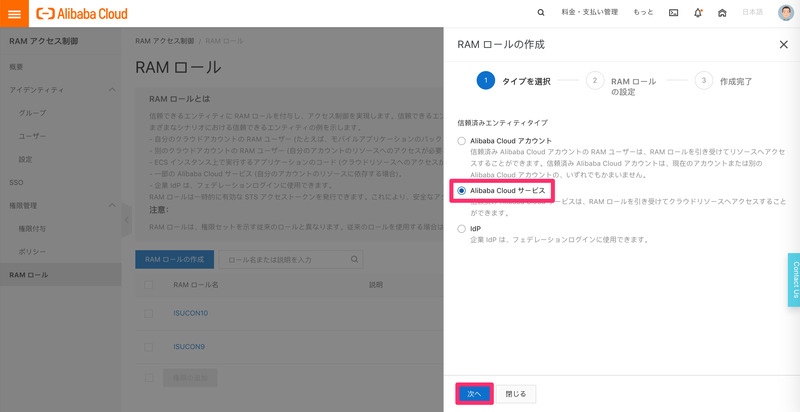Select Alibaba Cloud サービス radio option

point(462,191)
